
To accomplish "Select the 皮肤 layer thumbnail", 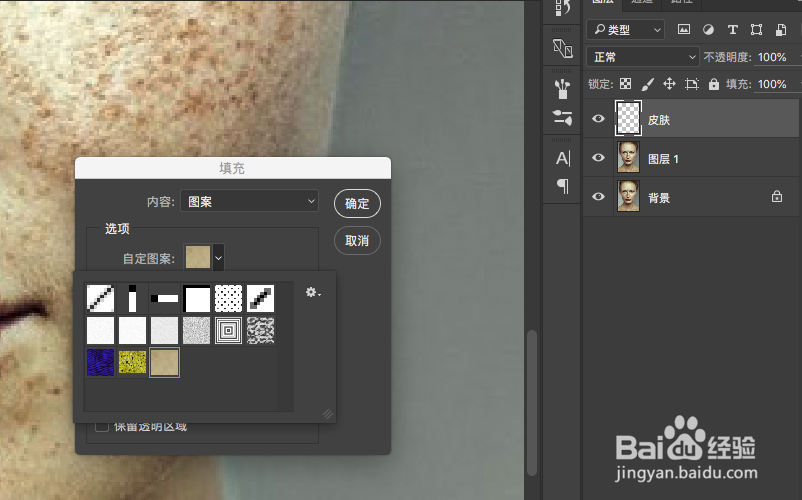I will coord(628,118).
